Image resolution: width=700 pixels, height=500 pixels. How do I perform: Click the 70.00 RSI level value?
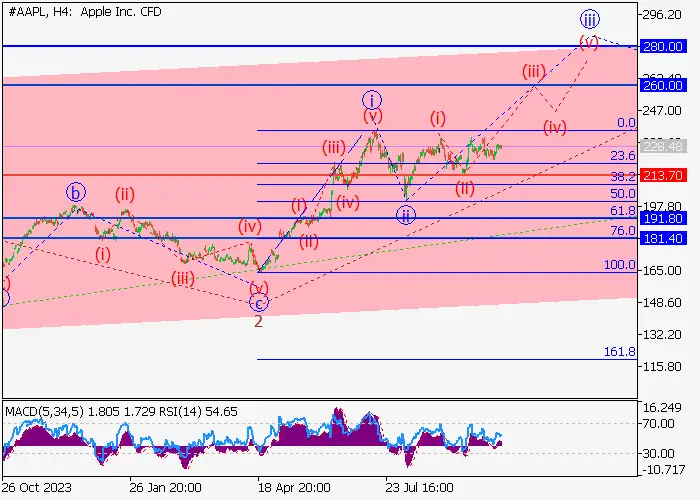[658, 424]
